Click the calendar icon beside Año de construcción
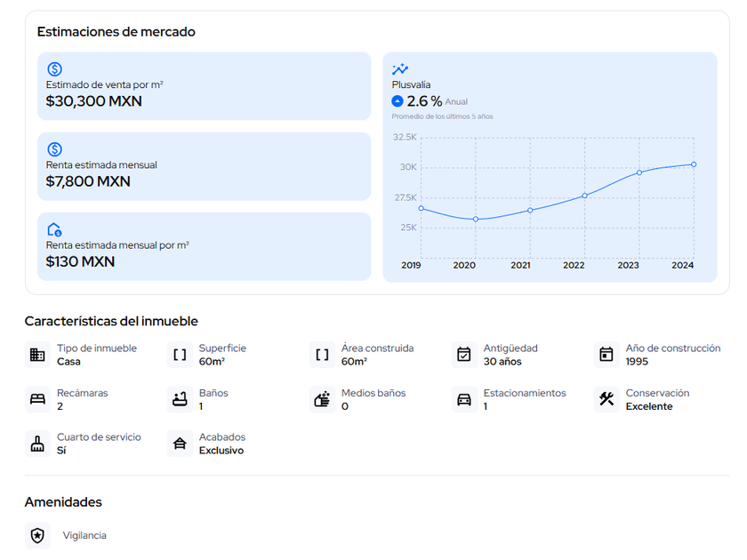Image resolution: width=747 pixels, height=560 pixels. click(606, 355)
